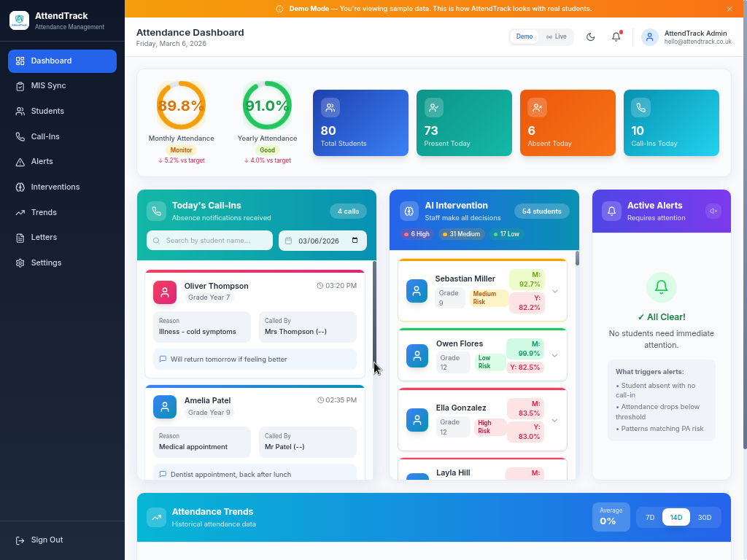Screen dimensions: 747x560
Task: Open Call-Ins from the sidebar
Action: pos(45,136)
